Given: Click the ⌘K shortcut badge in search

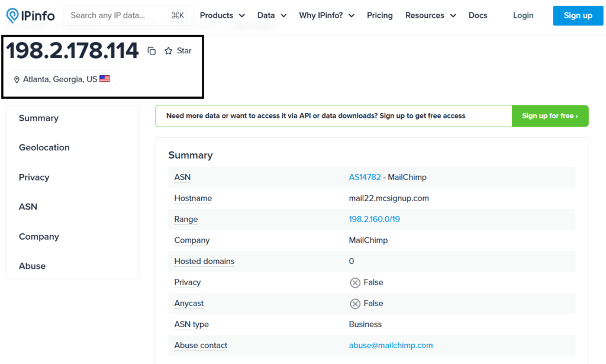Looking at the screenshot, I should 178,15.
